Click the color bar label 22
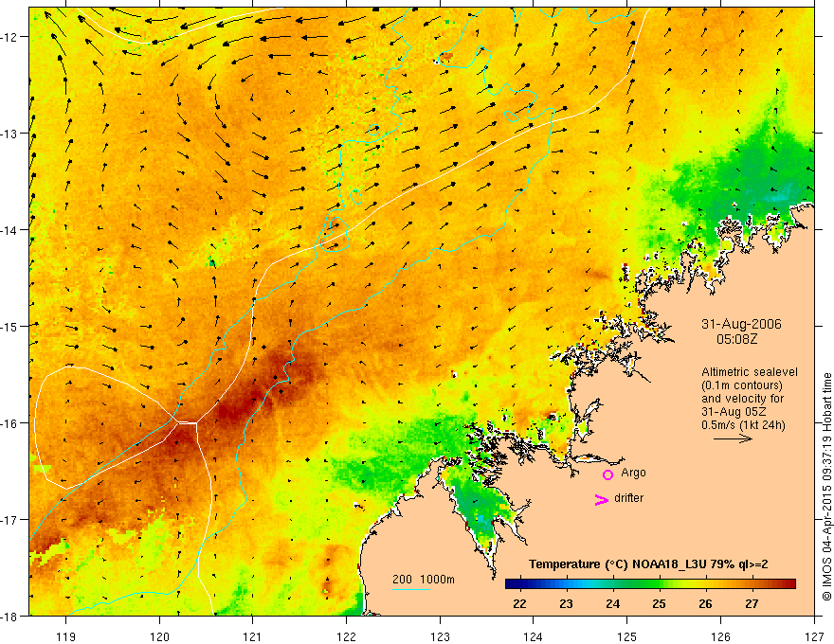This screenshot has height=644, width=834. click(519, 603)
